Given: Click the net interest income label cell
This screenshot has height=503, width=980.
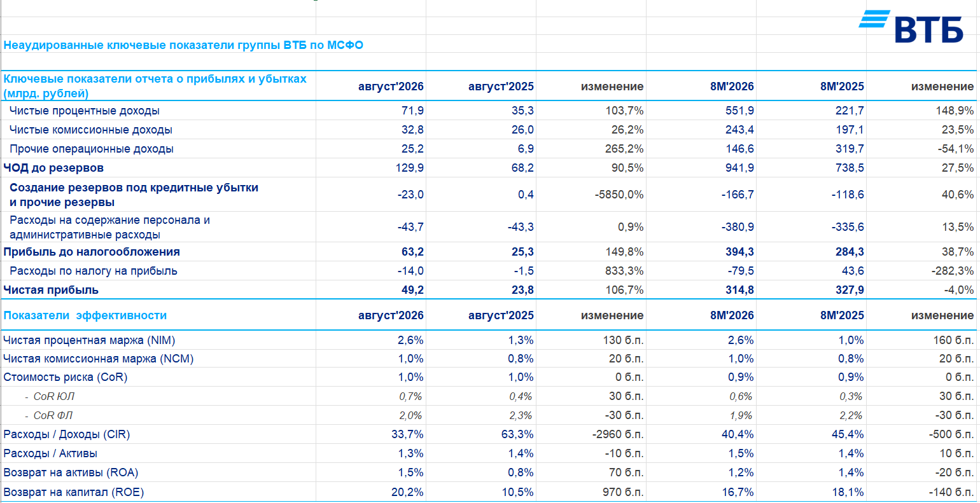Looking at the screenshot, I should 85,111.
